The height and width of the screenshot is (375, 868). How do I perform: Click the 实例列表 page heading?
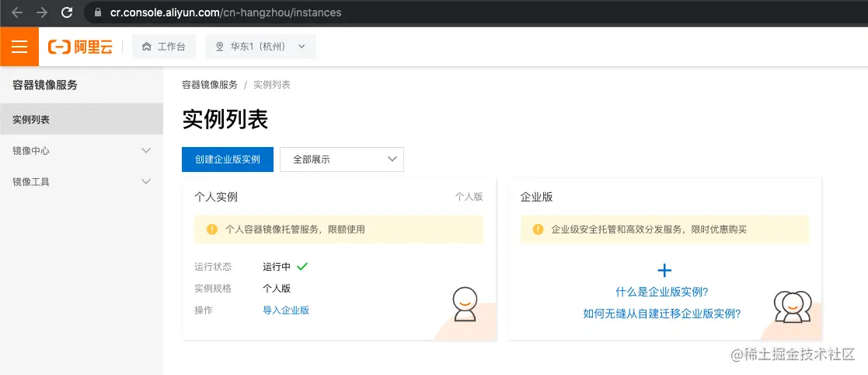pos(225,120)
